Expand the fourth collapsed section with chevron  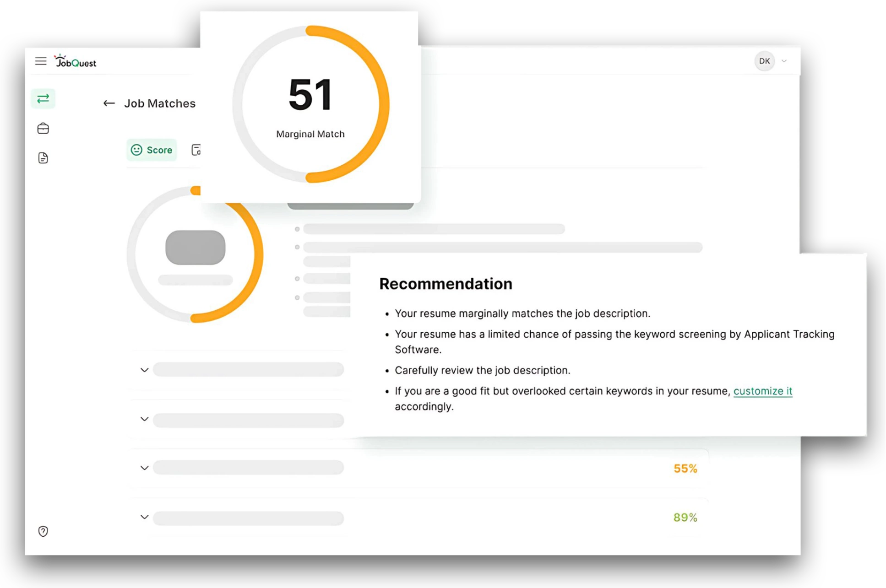coord(145,517)
